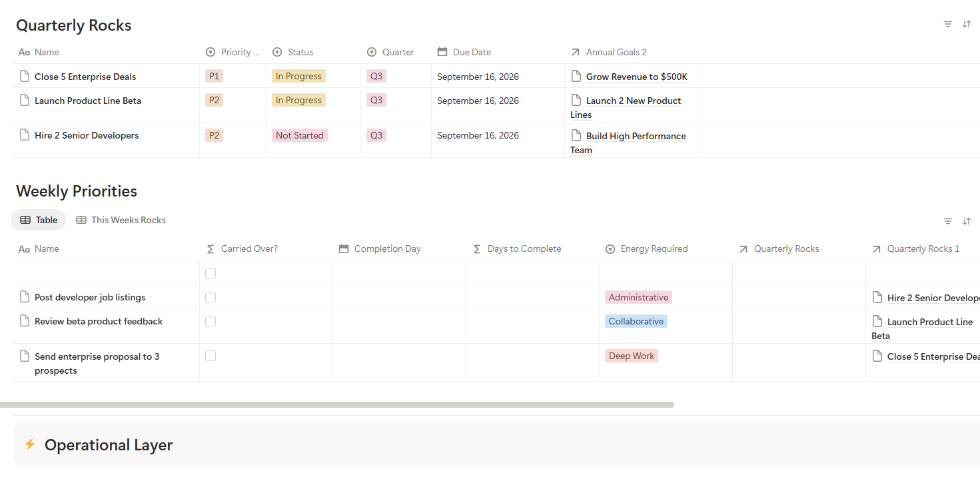The width and height of the screenshot is (980, 477).
Task: Click page icon of Review beta product feedback
Action: 25,321
